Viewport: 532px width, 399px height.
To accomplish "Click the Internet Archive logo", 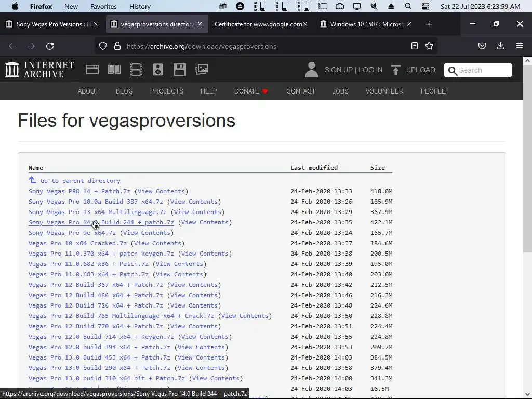I will tap(39, 70).
